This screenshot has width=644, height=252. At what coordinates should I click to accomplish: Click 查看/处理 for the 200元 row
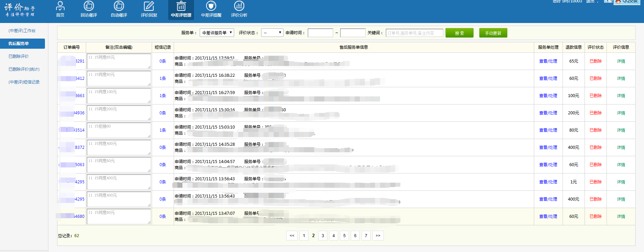pyautogui.click(x=548, y=113)
